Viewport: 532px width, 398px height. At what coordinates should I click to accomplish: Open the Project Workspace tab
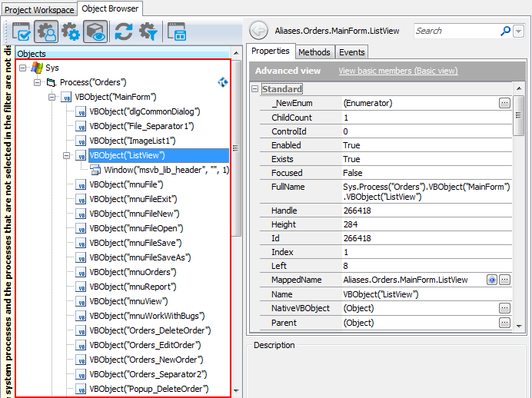tap(39, 9)
